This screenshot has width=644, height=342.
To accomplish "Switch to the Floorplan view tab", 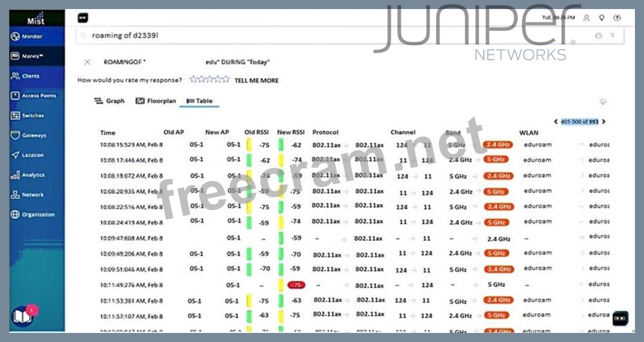I will coord(155,101).
